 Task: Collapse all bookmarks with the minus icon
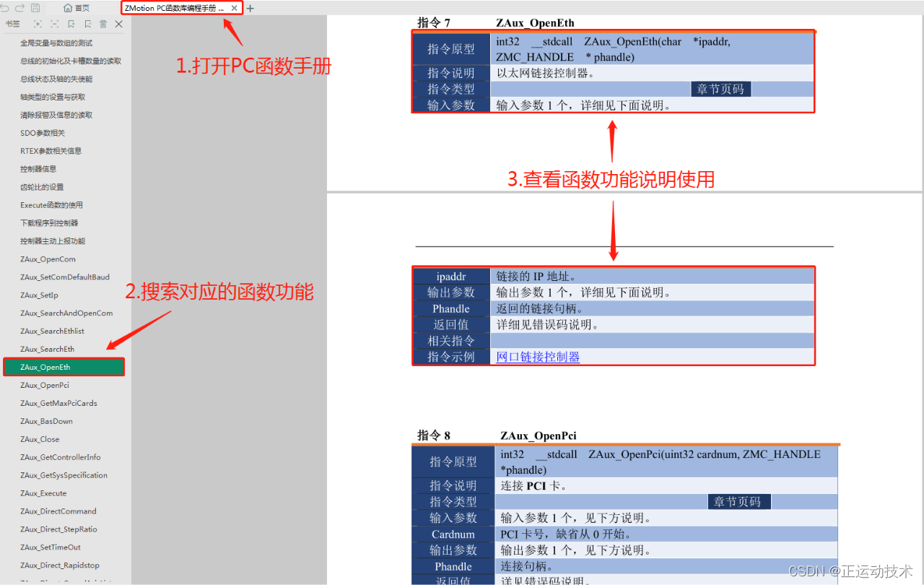tap(55, 24)
